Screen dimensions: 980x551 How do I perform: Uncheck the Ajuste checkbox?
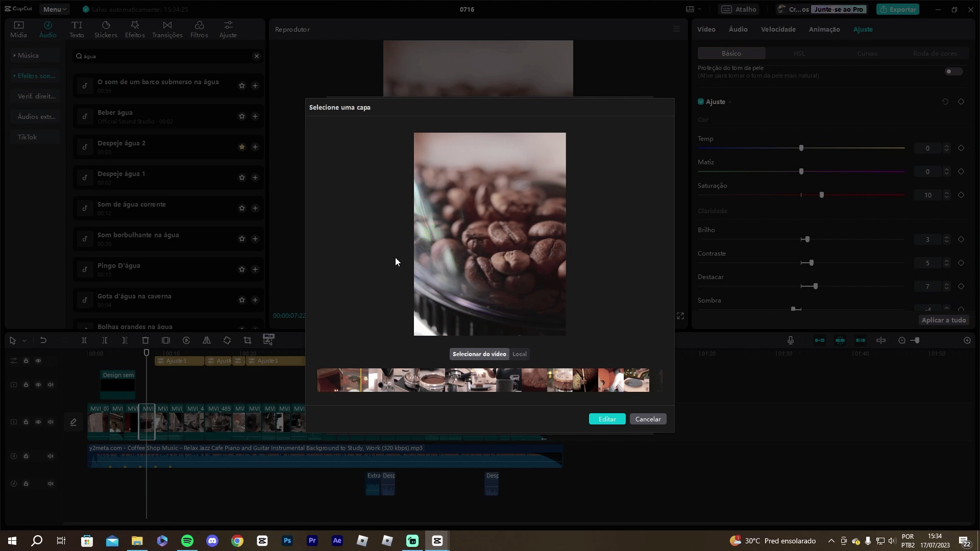pos(701,102)
